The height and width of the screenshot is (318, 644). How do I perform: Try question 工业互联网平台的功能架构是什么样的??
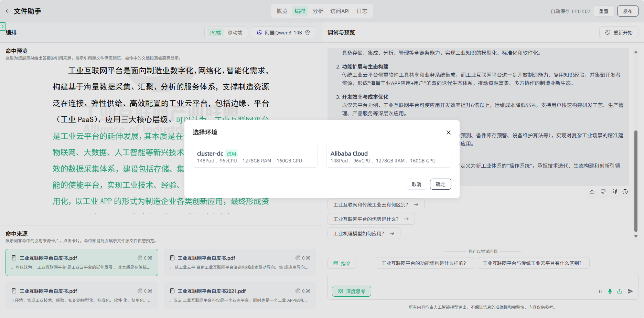(425, 263)
